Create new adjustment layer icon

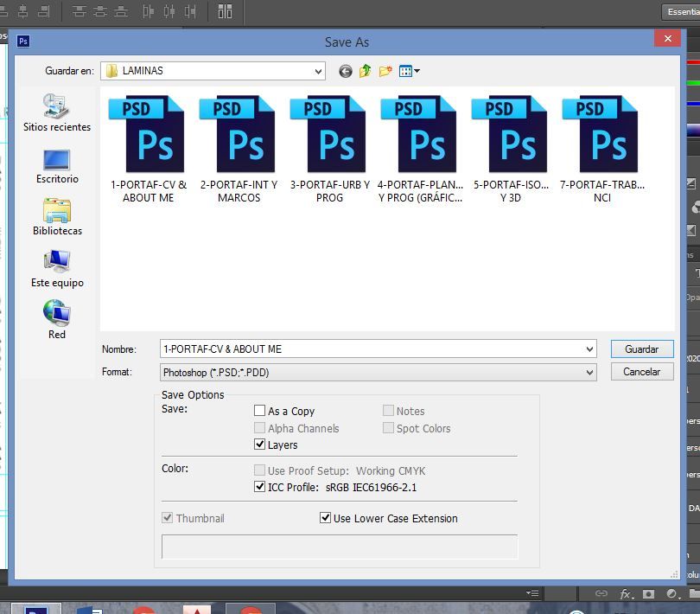(x=672, y=593)
